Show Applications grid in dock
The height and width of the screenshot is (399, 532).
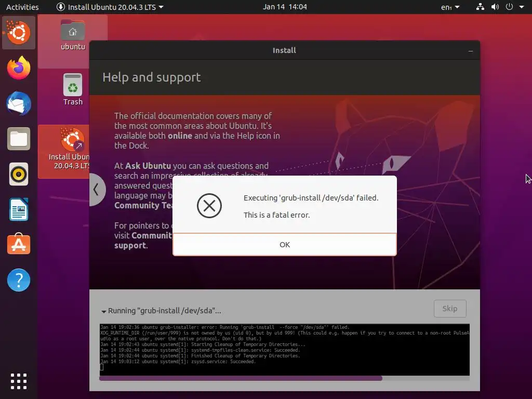pyautogui.click(x=19, y=381)
